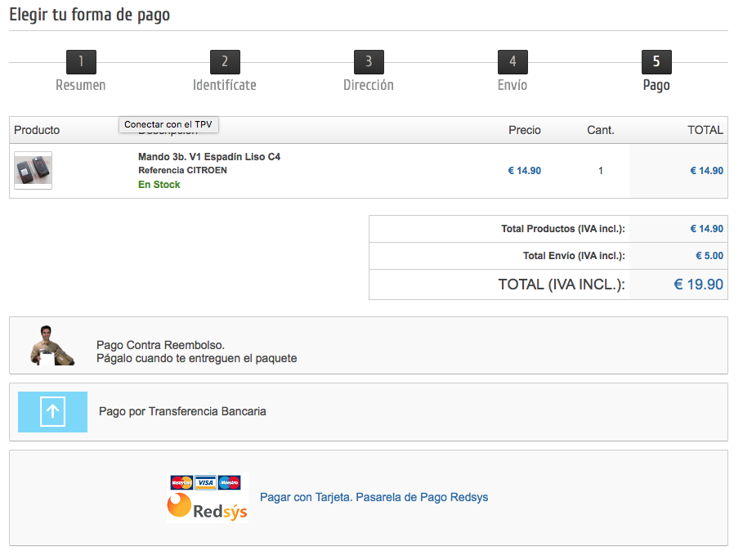Click the step 5 Pago number icon
Screen dimensions: 743x560
pyautogui.click(x=656, y=62)
